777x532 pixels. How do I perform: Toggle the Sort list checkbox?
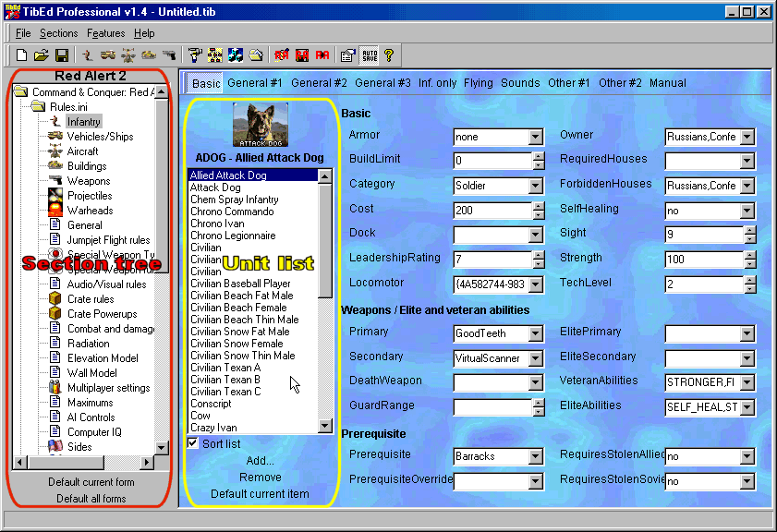(x=193, y=442)
